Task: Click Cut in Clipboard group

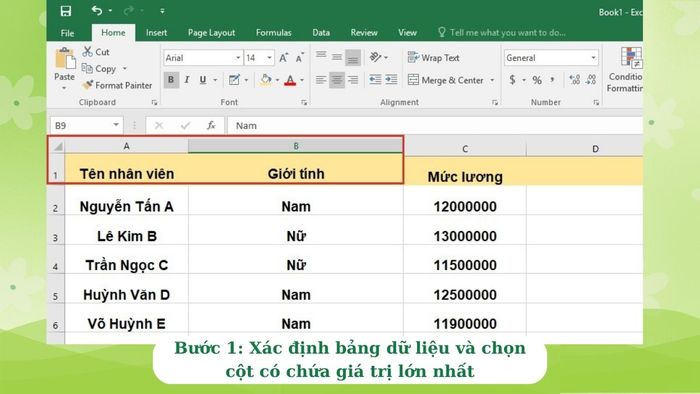Action: [96, 52]
